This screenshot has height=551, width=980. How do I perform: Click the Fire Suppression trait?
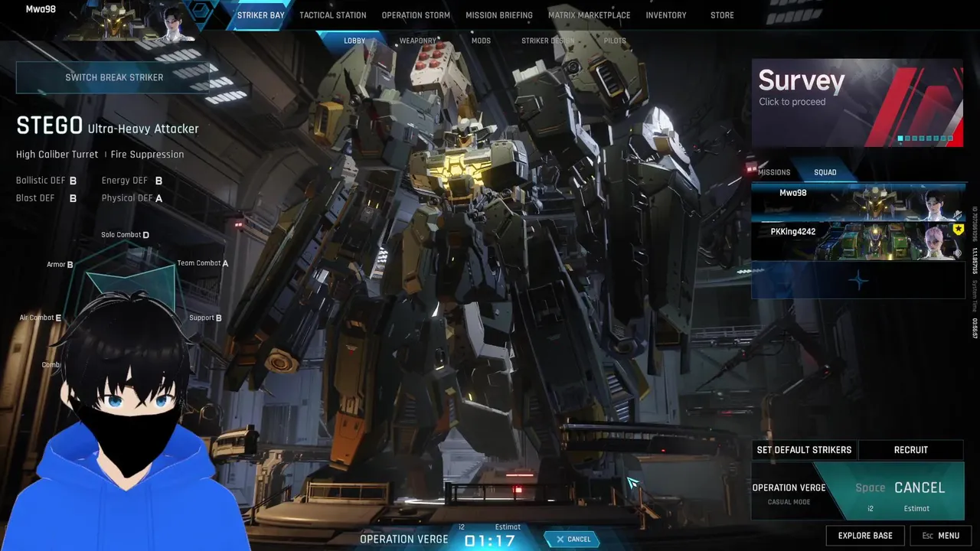(147, 155)
